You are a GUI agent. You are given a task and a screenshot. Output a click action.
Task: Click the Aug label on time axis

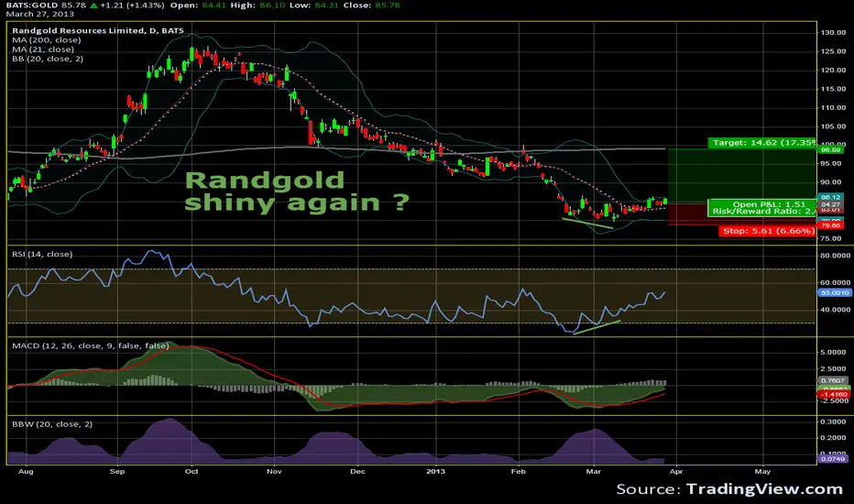click(26, 471)
